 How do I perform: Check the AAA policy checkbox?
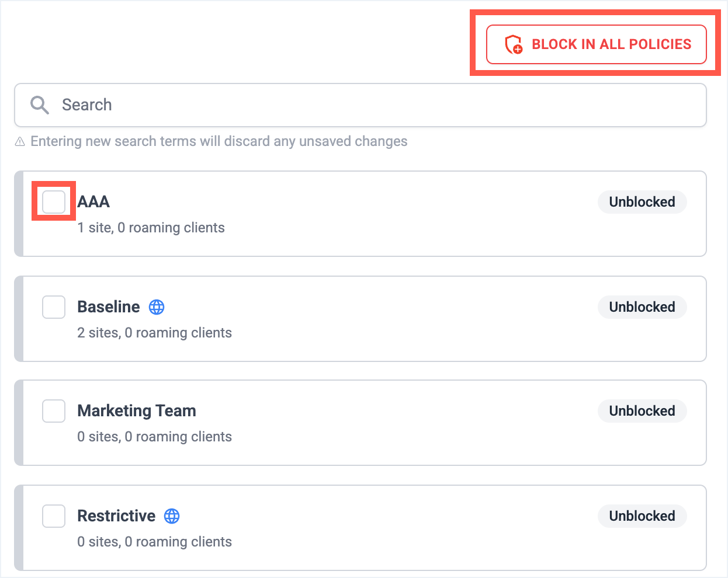(54, 202)
